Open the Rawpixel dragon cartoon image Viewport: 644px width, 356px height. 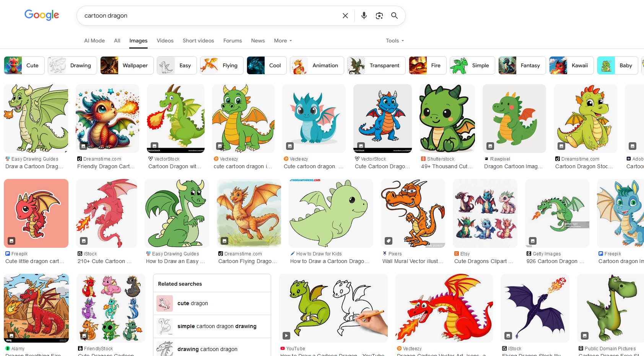point(514,119)
